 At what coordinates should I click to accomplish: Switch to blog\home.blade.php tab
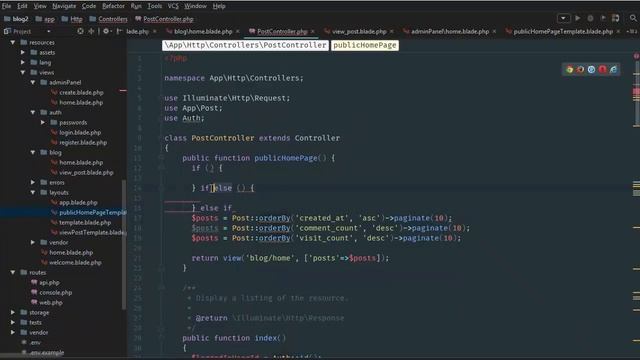(x=203, y=31)
